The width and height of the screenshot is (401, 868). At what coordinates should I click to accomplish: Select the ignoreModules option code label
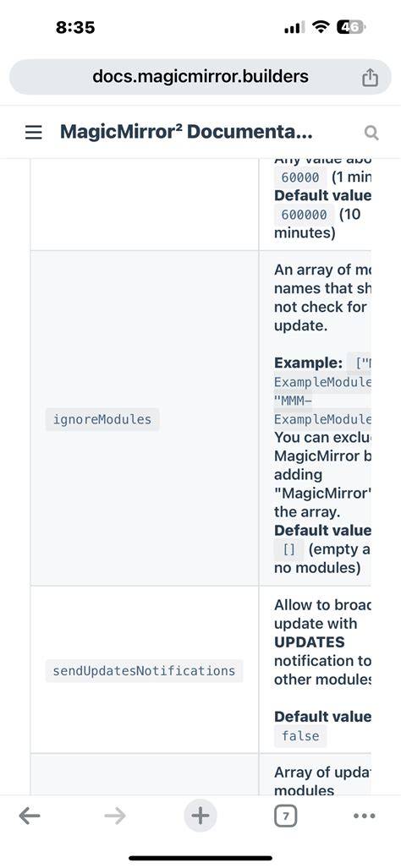[x=102, y=419]
